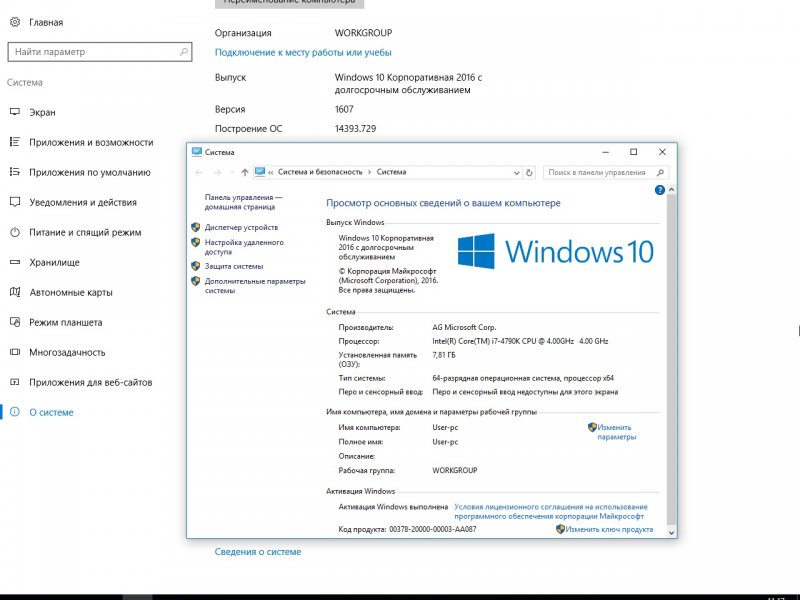Click the Сведения о системе link
The image size is (800, 600).
[x=258, y=552]
